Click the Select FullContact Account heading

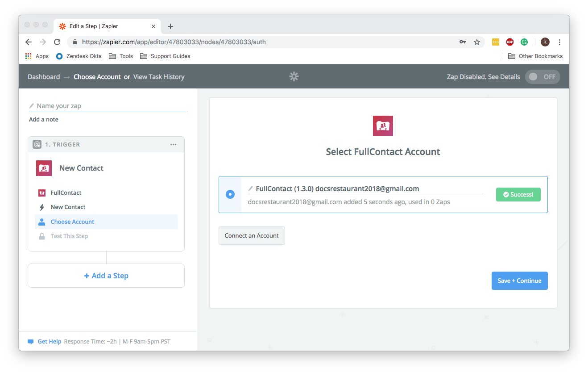pos(383,152)
